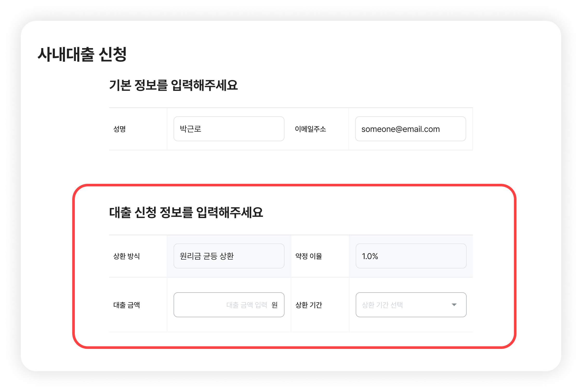Click the 대출 신청 정보를 입력해주세요 heading
Screen dimensions: 582x392
pos(186,212)
